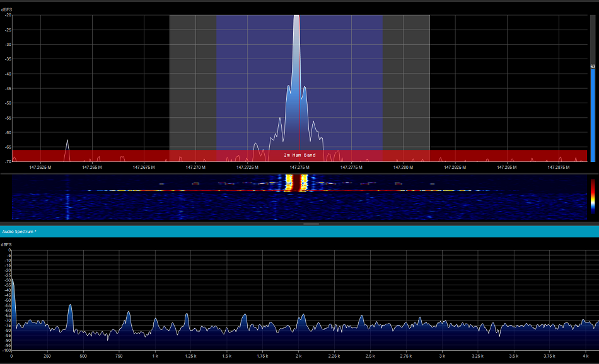The height and width of the screenshot is (364, 599).
Task: Click the 147.280 M frequency axis label
Action: tap(403, 168)
